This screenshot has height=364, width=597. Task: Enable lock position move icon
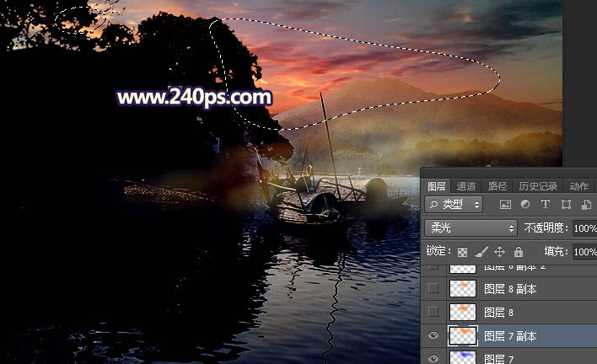click(x=499, y=252)
